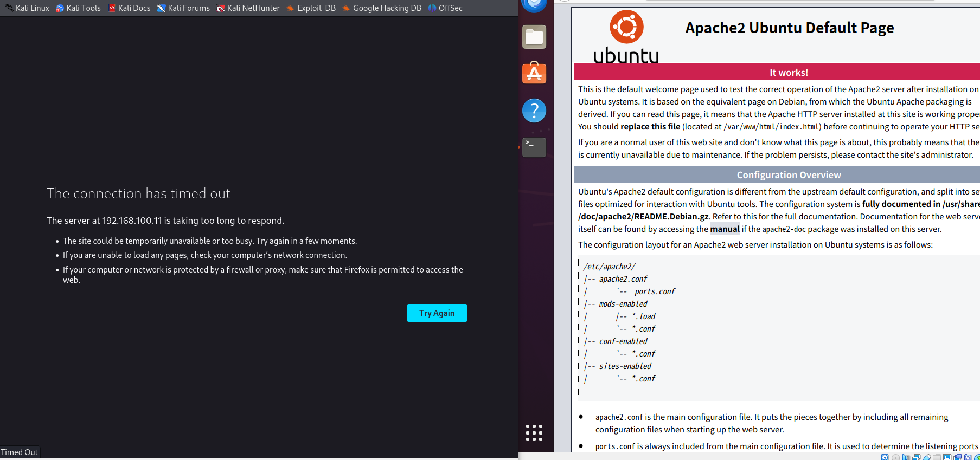The width and height of the screenshot is (980, 460).
Task: Click 'apache2.conf' in the config tree
Action: coord(623,279)
